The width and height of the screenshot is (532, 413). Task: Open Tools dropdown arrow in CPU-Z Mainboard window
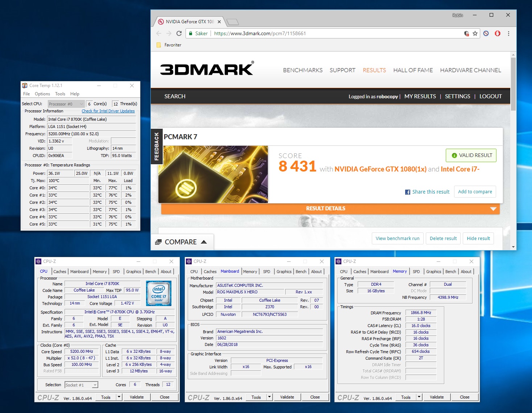[x=269, y=397]
